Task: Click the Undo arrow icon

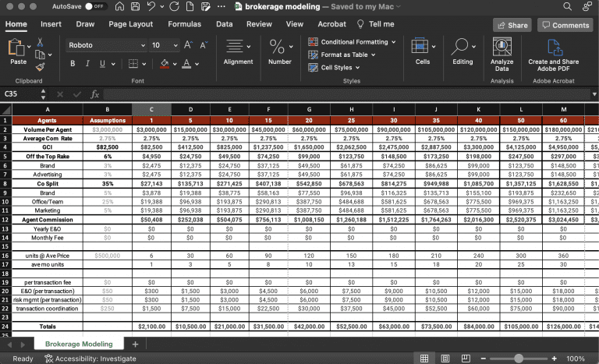Action: (151, 6)
